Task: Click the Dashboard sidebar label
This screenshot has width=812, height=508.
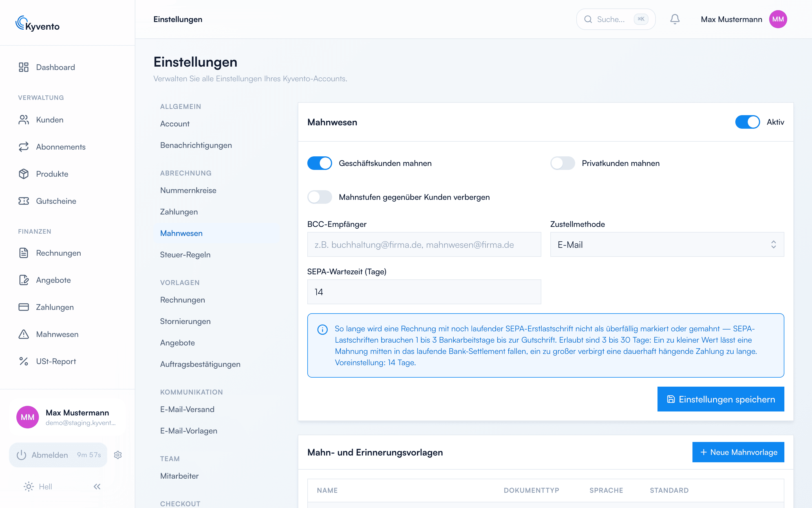Action: pos(55,67)
